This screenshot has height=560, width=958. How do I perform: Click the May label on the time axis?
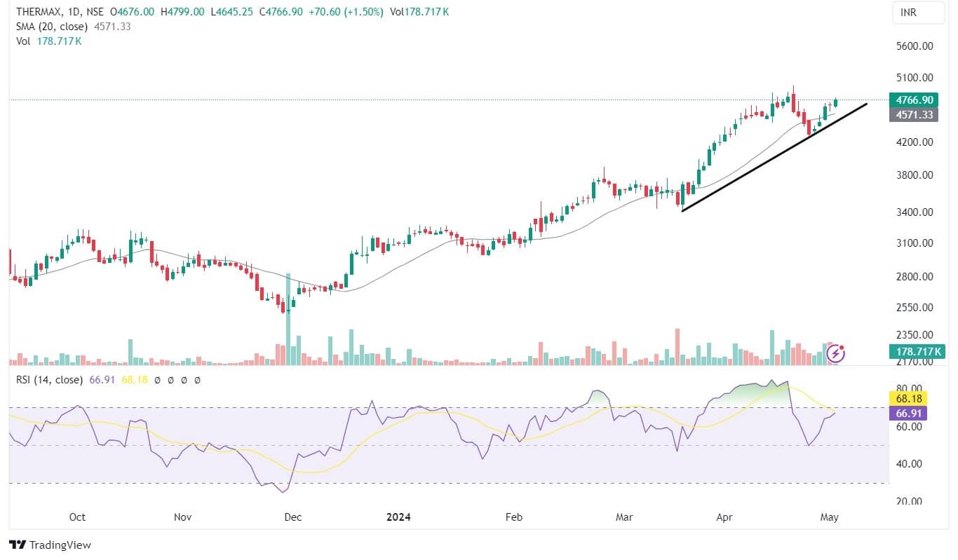click(830, 517)
